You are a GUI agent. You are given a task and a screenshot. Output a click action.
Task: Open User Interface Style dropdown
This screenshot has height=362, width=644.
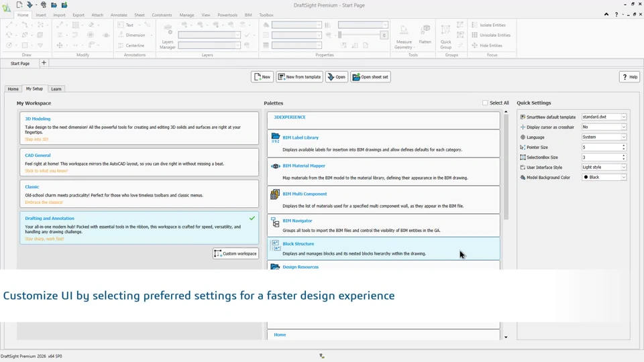click(604, 167)
